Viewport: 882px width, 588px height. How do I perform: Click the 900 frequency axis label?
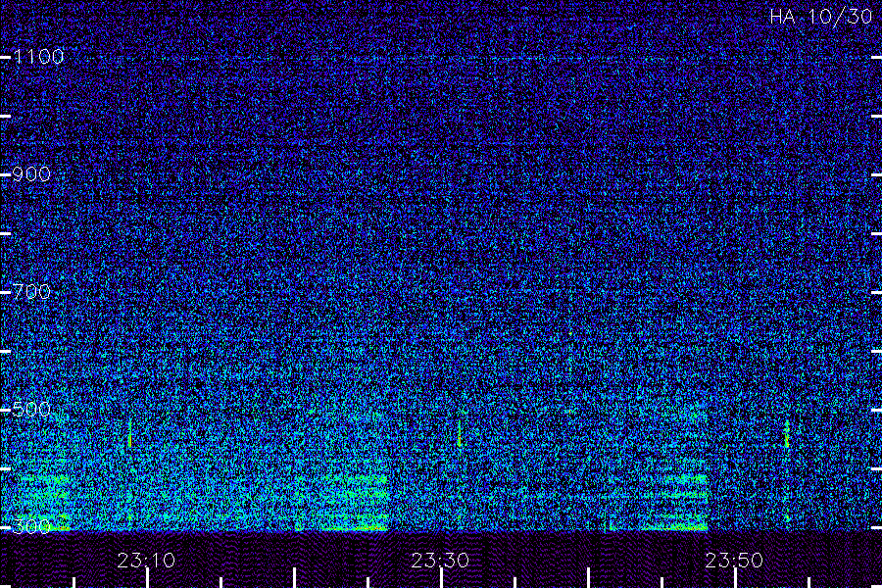point(31,173)
